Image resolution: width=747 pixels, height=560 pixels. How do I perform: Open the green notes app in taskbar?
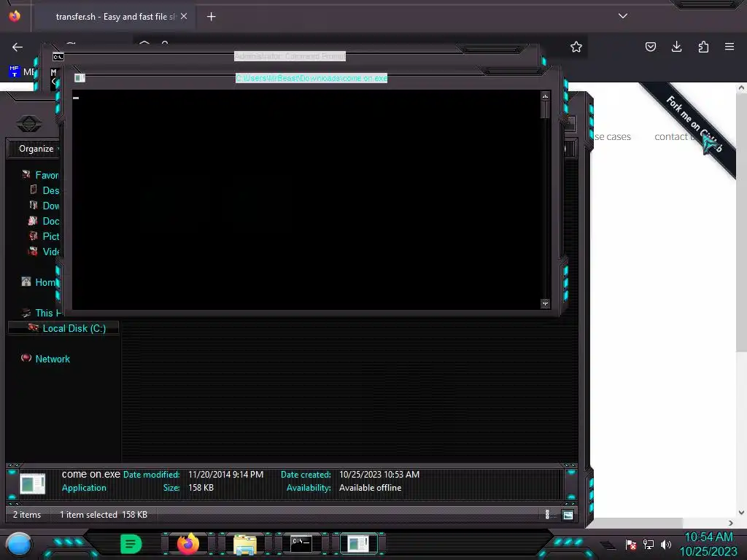pyautogui.click(x=131, y=544)
